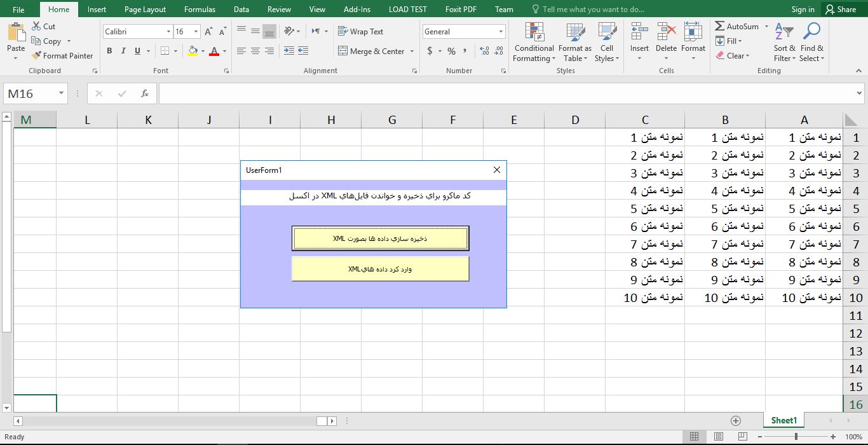The height and width of the screenshot is (445, 868).
Task: Switch to the LOAD TEST tab
Action: tap(408, 10)
